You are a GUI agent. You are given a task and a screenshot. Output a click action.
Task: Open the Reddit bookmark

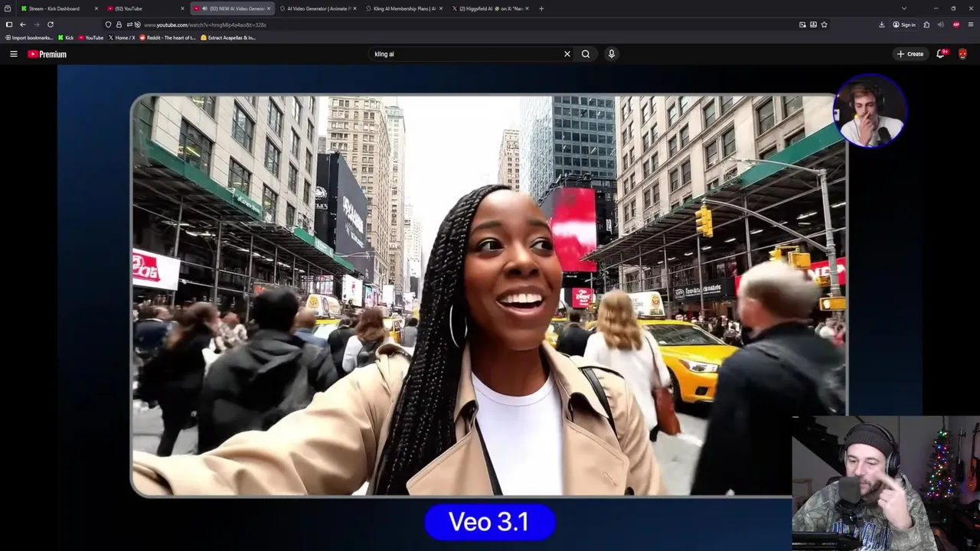coord(167,37)
